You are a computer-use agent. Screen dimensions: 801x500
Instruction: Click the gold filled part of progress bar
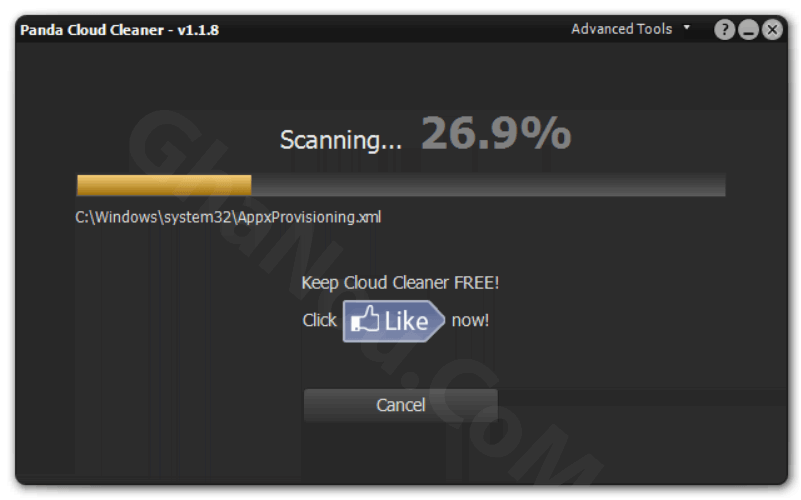pos(164,185)
